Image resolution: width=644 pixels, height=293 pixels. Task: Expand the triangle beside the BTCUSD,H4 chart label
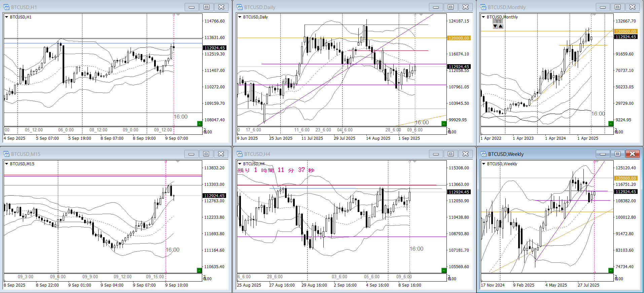pyautogui.click(x=240, y=164)
